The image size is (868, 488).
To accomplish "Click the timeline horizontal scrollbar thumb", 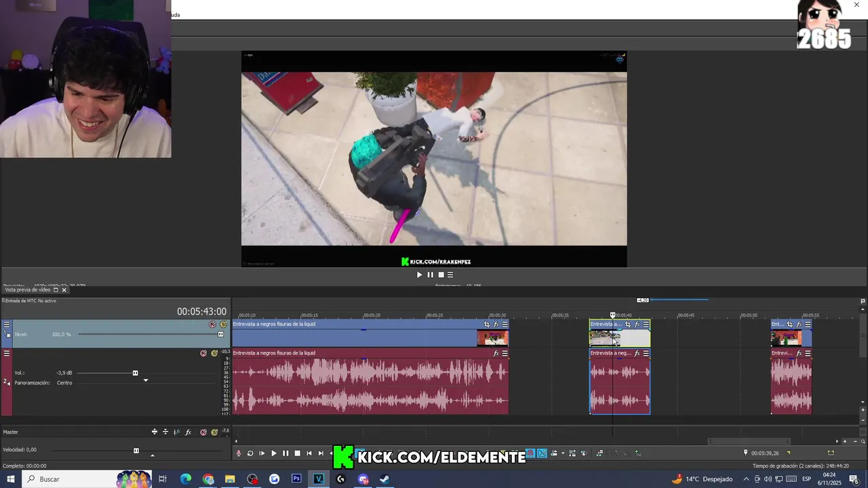I will 749,441.
